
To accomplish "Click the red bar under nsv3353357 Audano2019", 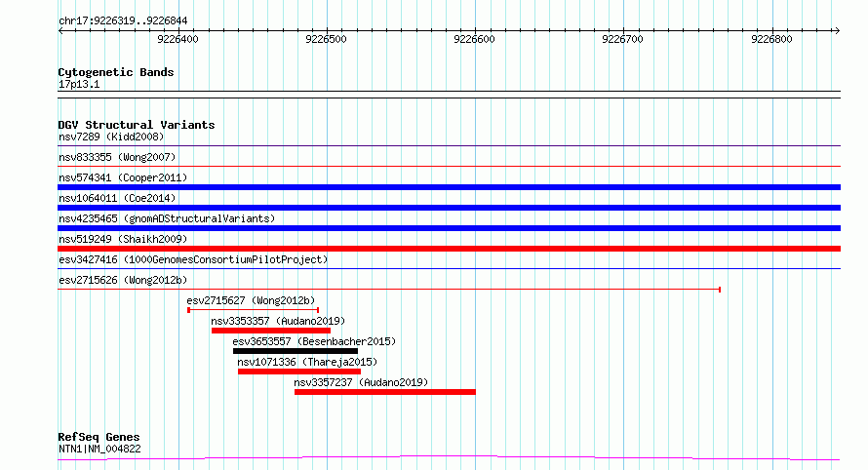I will (271, 331).
